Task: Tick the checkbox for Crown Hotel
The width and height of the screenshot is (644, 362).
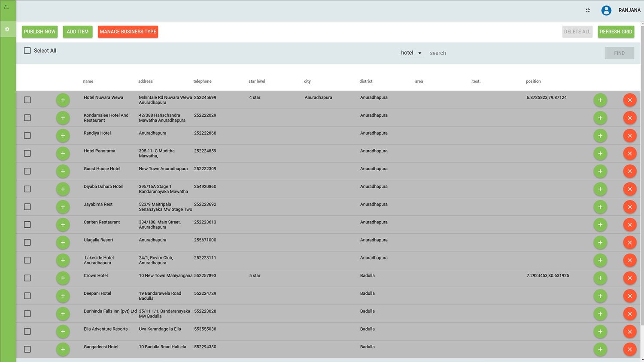Action: [27, 278]
